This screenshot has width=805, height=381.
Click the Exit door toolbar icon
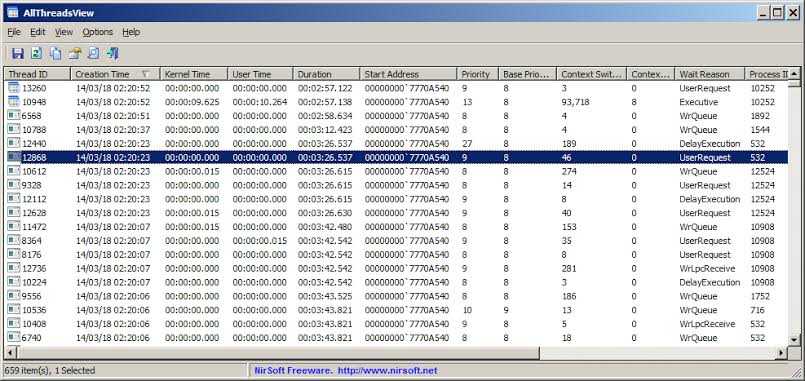112,53
